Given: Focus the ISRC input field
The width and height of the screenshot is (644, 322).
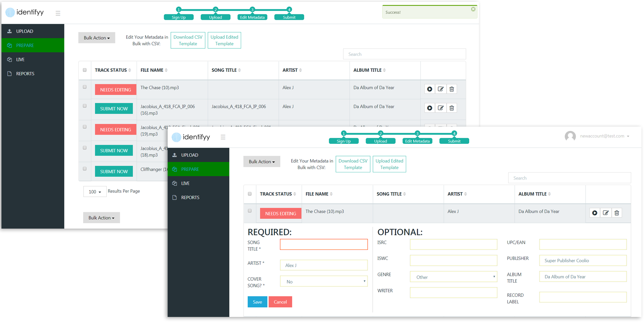Looking at the screenshot, I should pos(453,244).
